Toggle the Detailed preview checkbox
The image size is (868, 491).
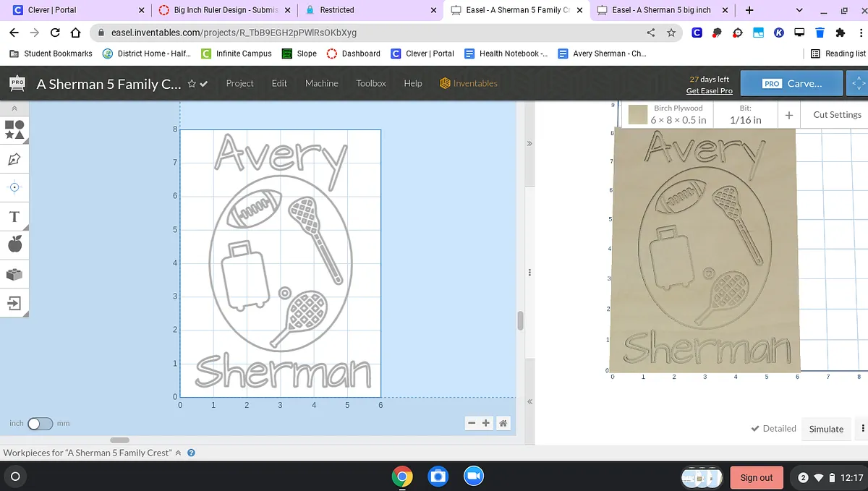tap(773, 429)
